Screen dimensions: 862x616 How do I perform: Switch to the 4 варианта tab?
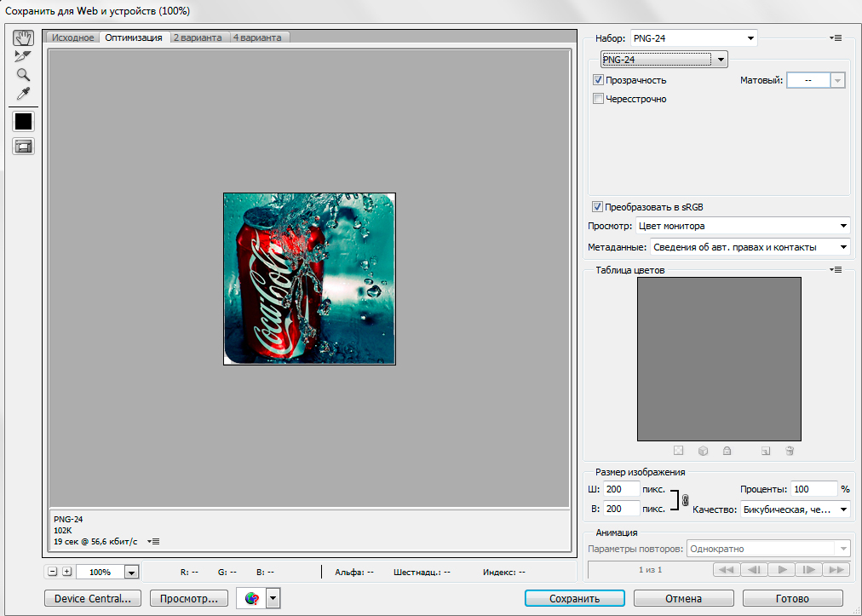pyautogui.click(x=257, y=37)
